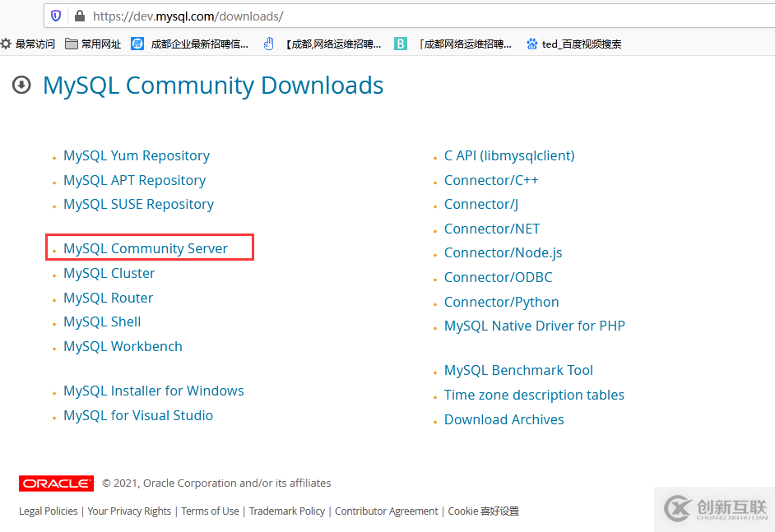Open Cookie 喜好设置 footer link

(x=483, y=511)
